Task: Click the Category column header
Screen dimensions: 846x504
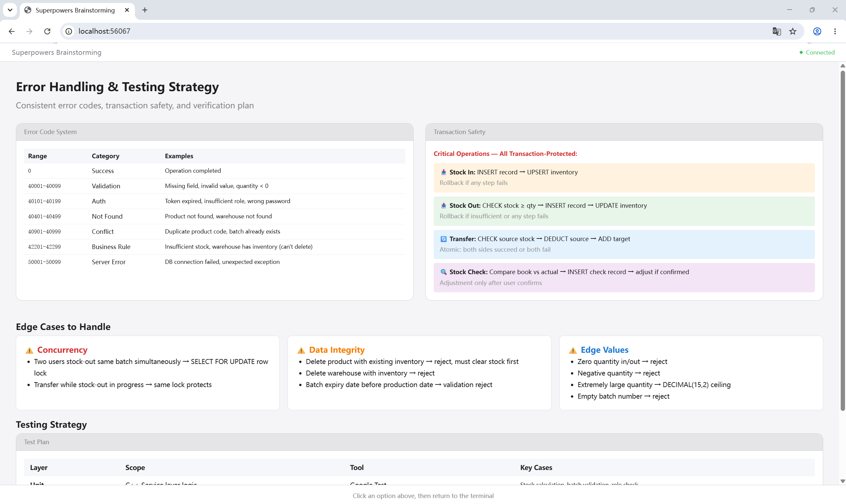Action: point(105,156)
